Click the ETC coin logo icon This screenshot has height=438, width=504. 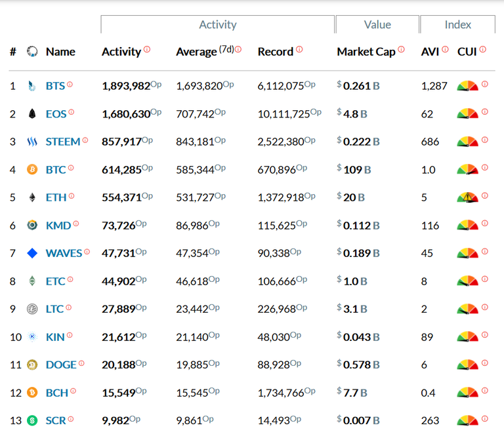point(31,281)
